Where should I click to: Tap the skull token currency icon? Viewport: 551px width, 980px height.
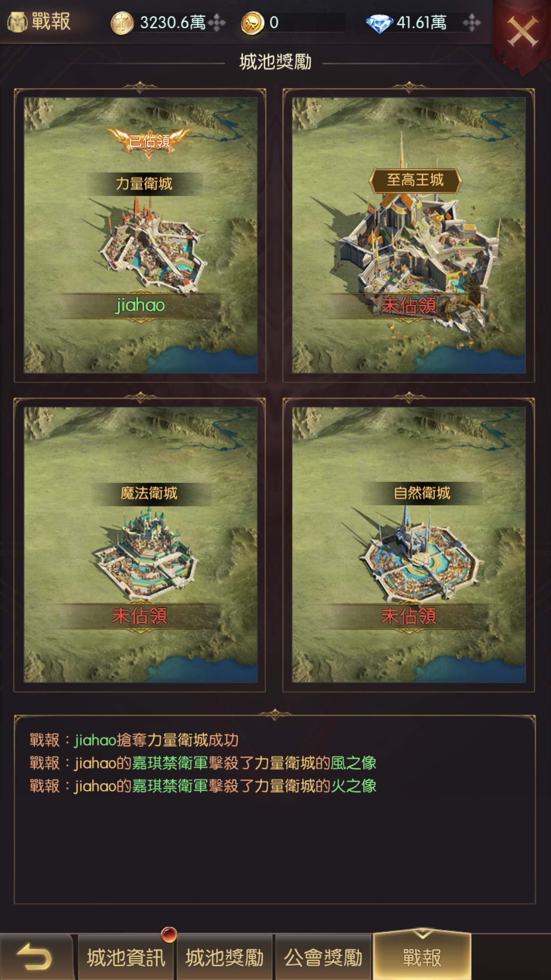coord(252,23)
